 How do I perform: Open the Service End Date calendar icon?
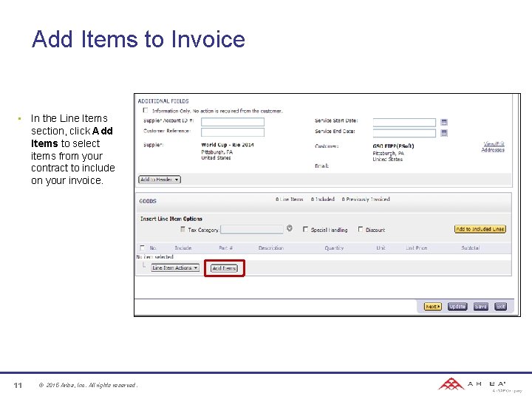[444, 133]
